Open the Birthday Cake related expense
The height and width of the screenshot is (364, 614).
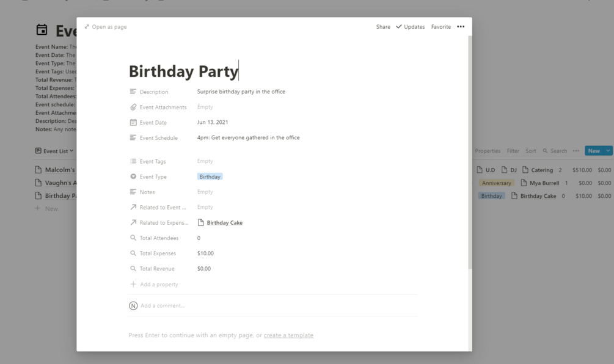pyautogui.click(x=224, y=223)
